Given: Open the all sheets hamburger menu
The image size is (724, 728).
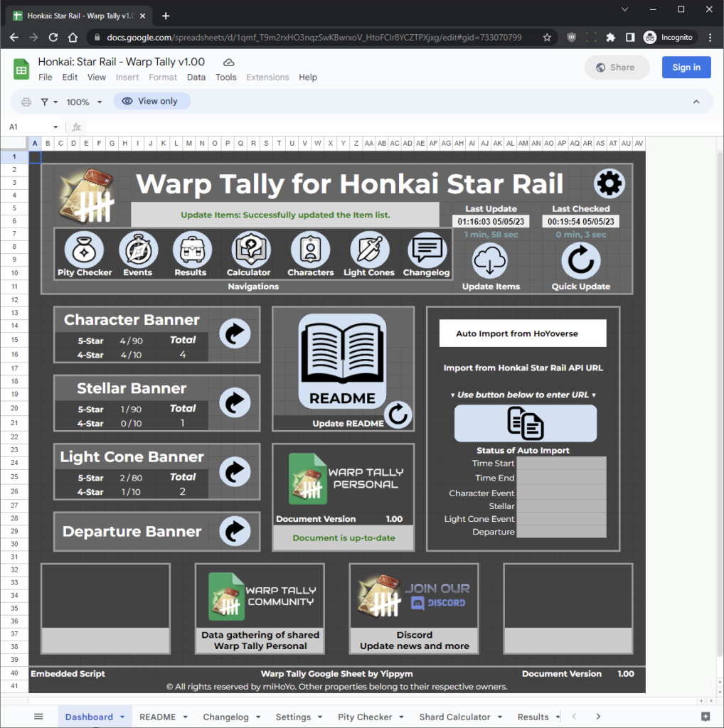Looking at the screenshot, I should click(x=39, y=717).
